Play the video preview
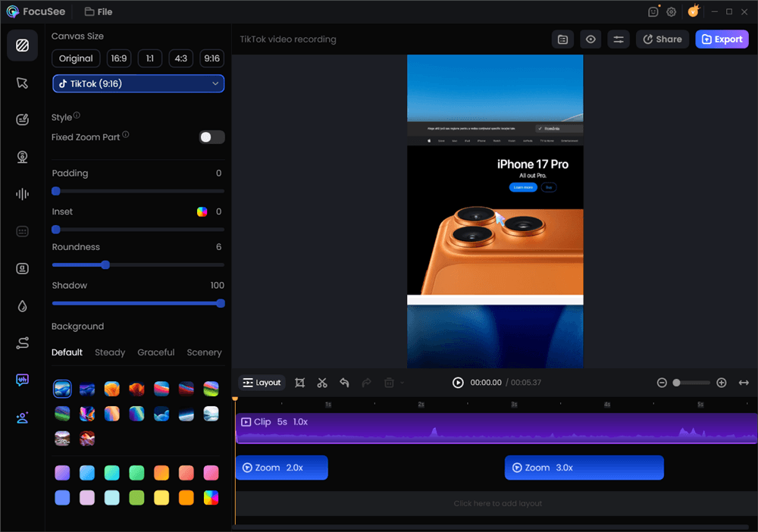The height and width of the screenshot is (532, 758). 458,383
